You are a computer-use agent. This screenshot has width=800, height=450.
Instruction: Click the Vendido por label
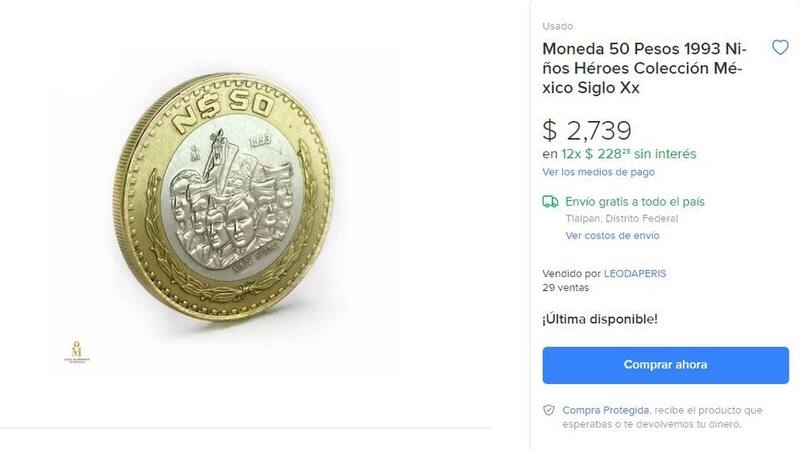click(572, 272)
